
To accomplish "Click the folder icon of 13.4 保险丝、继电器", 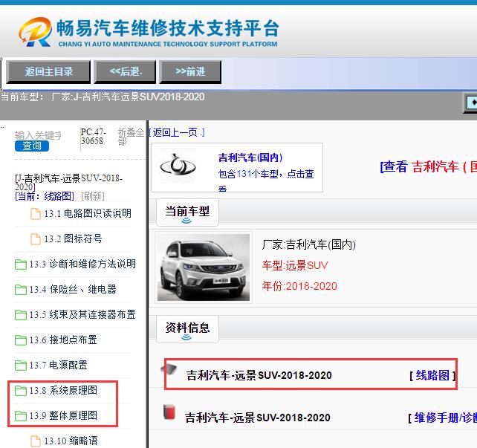I will pos(21,289).
